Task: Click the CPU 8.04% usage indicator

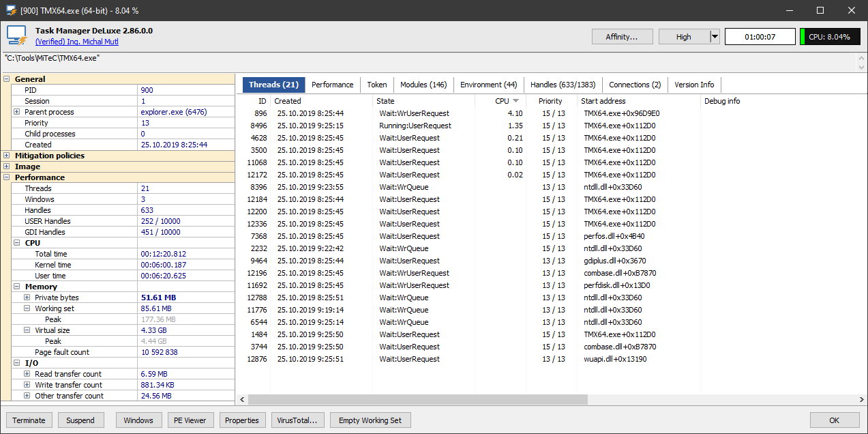Action: point(830,37)
